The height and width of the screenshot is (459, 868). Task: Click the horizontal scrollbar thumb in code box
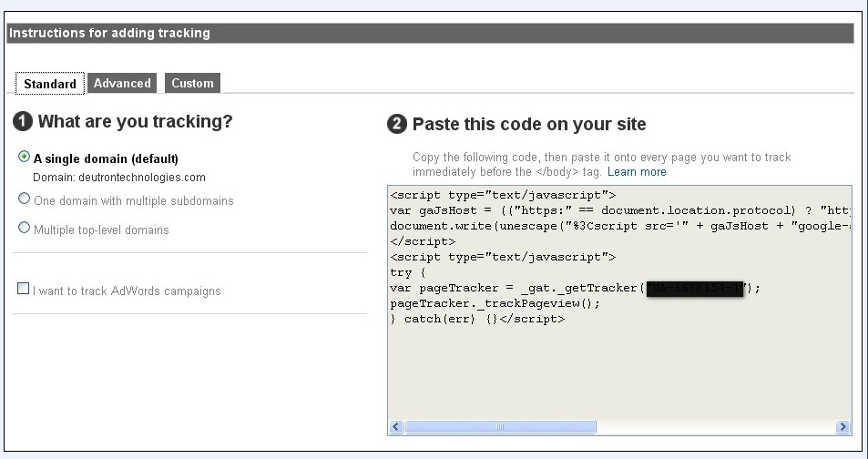(500, 427)
